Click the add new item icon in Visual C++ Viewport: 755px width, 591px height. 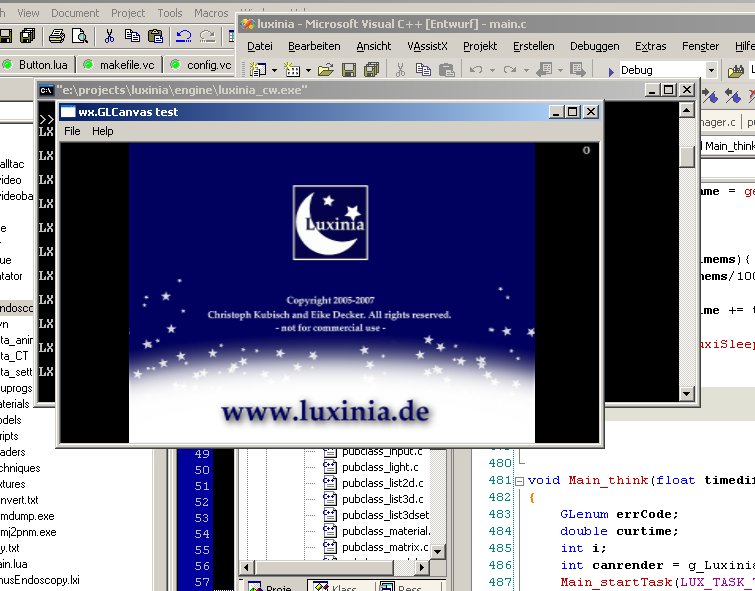point(291,70)
